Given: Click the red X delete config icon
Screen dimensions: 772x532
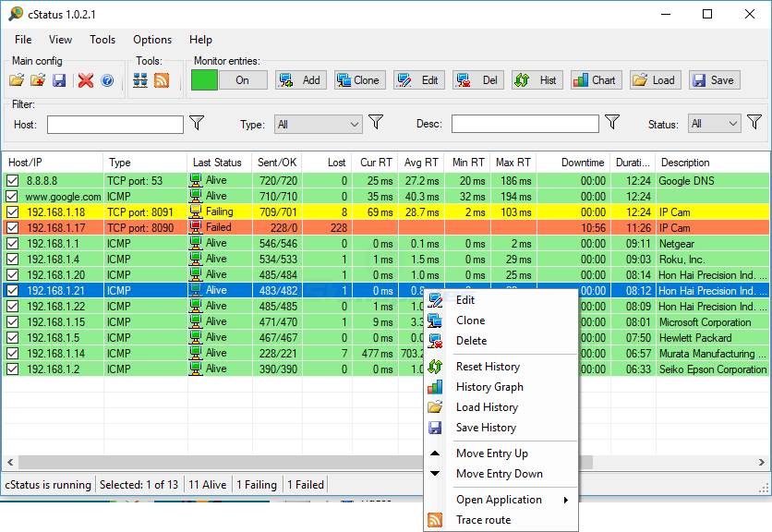Looking at the screenshot, I should coord(86,80).
